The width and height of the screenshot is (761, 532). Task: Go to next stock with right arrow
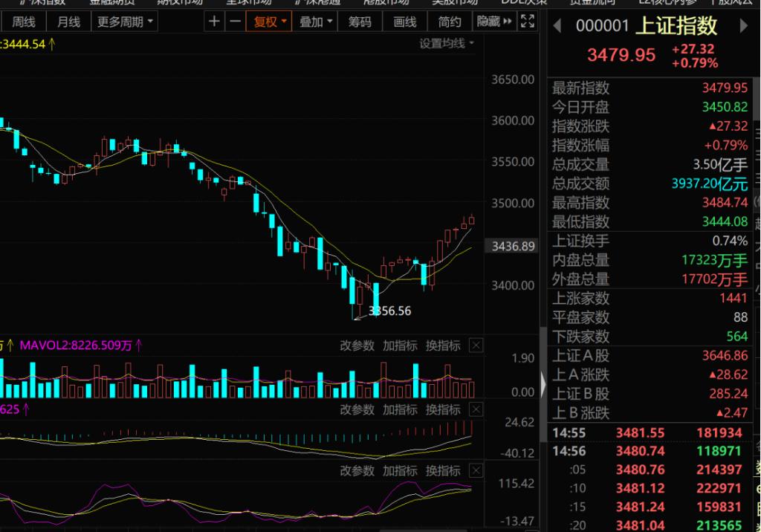pyautogui.click(x=744, y=27)
